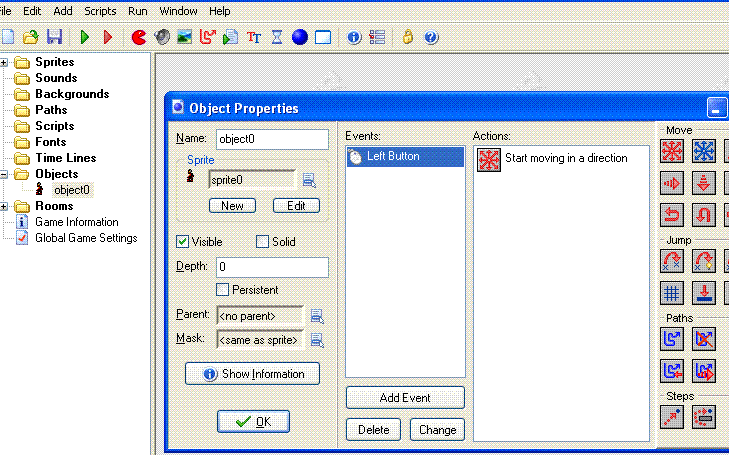Open the Window menu
The image size is (729, 455).
[179, 11]
